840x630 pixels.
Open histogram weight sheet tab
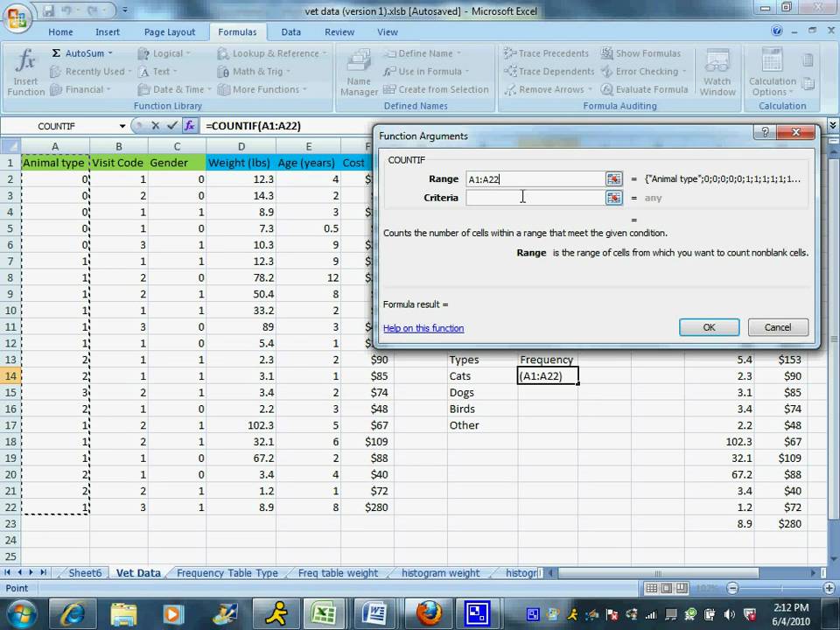click(440, 572)
